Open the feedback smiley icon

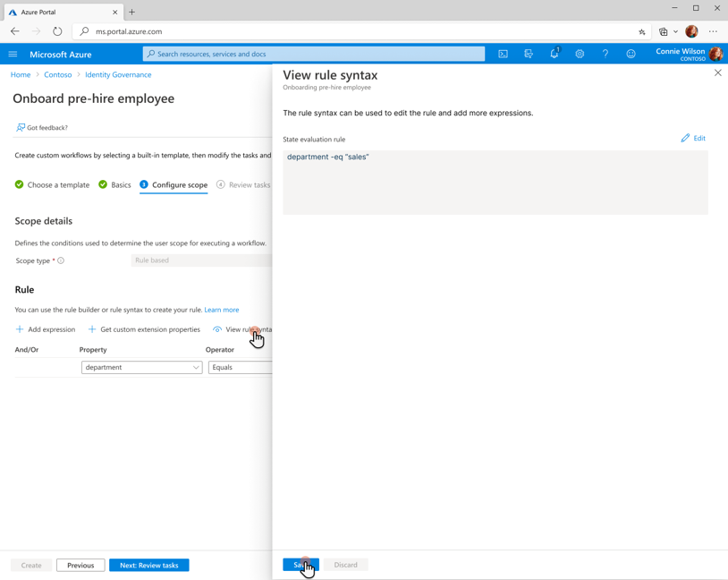[631, 54]
